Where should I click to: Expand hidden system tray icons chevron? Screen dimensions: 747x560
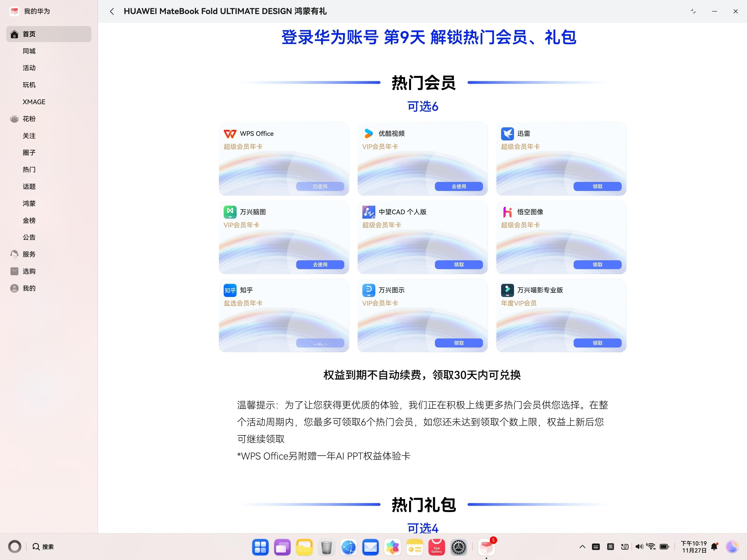click(582, 547)
